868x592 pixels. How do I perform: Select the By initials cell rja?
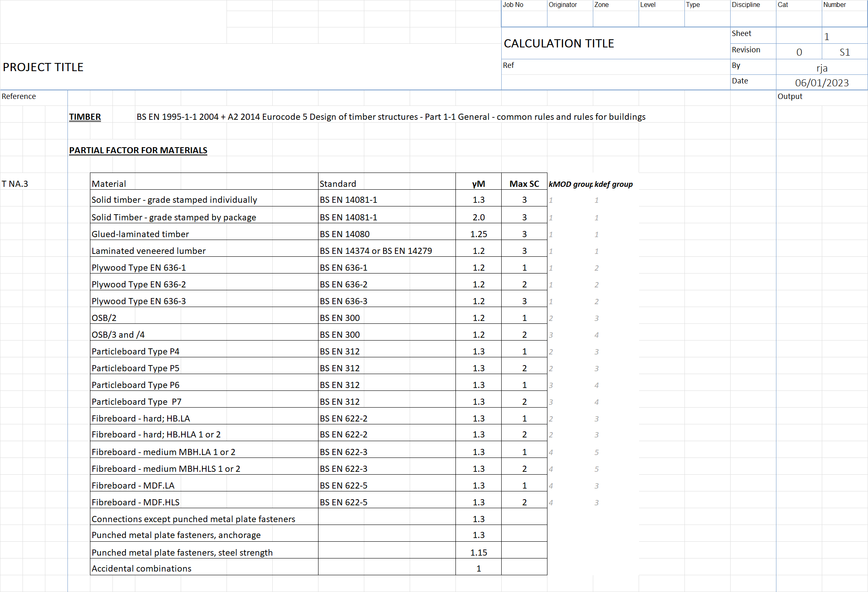822,67
